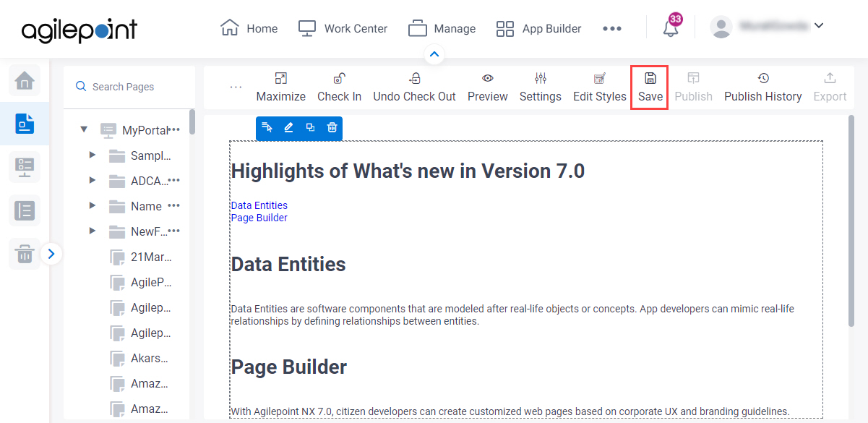The height and width of the screenshot is (423, 868).
Task: Click the toolbar overflow ellipsis before Maximize
Action: [x=236, y=87]
